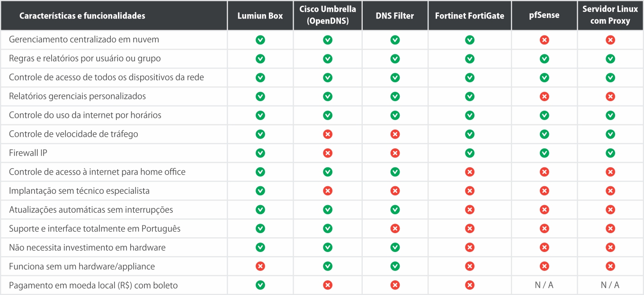Select the Servidor Linux com Proxy header

610,16
